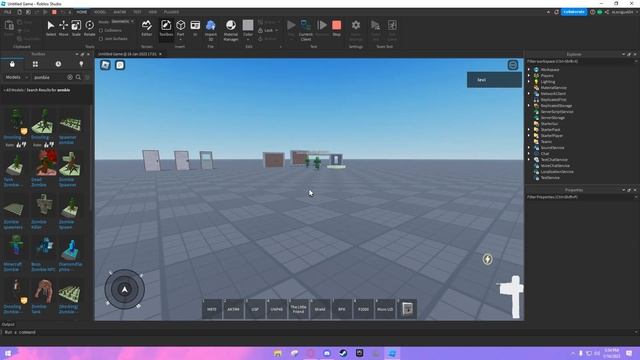The width and height of the screenshot is (640, 360).
Task: Open Toolbox Creations tab
Action: point(81,64)
